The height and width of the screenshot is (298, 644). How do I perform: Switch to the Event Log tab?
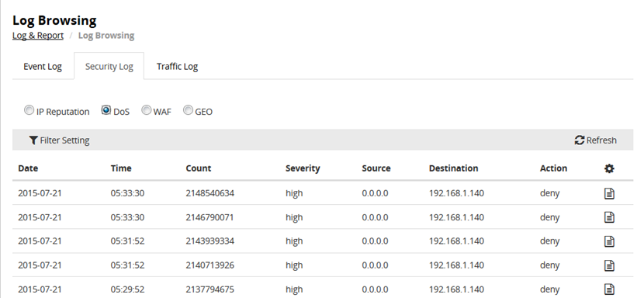pyautogui.click(x=43, y=66)
